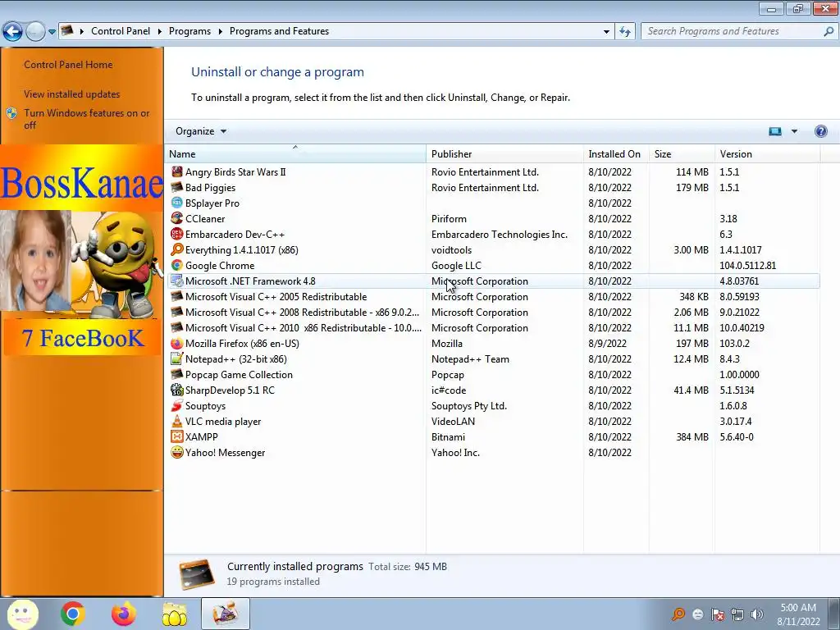This screenshot has height=630, width=840.
Task: Open the address bar history dropdown
Action: coord(606,32)
